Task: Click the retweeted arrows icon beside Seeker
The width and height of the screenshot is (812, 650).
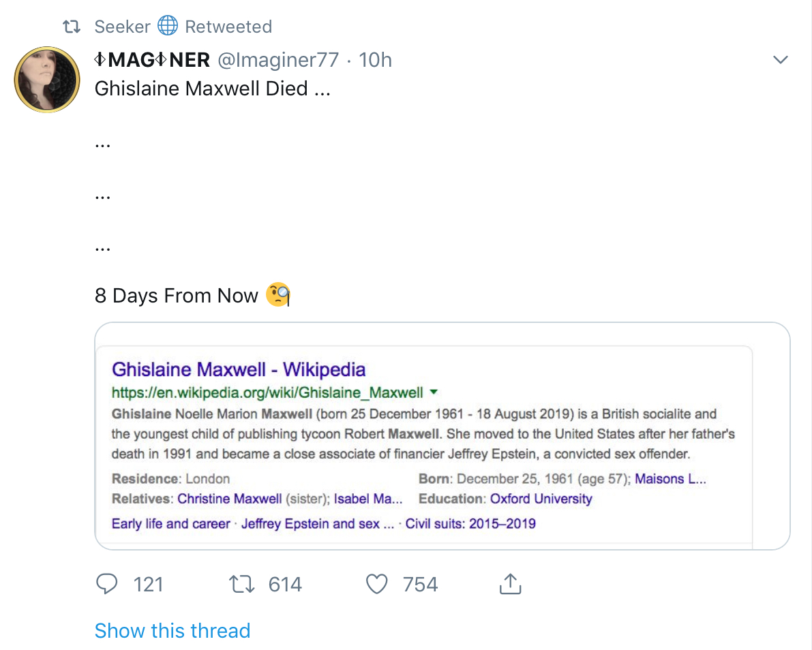Action: (x=72, y=27)
